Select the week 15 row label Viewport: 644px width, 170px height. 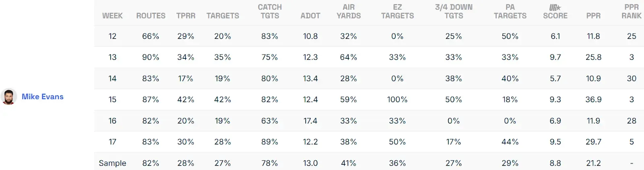click(x=112, y=100)
